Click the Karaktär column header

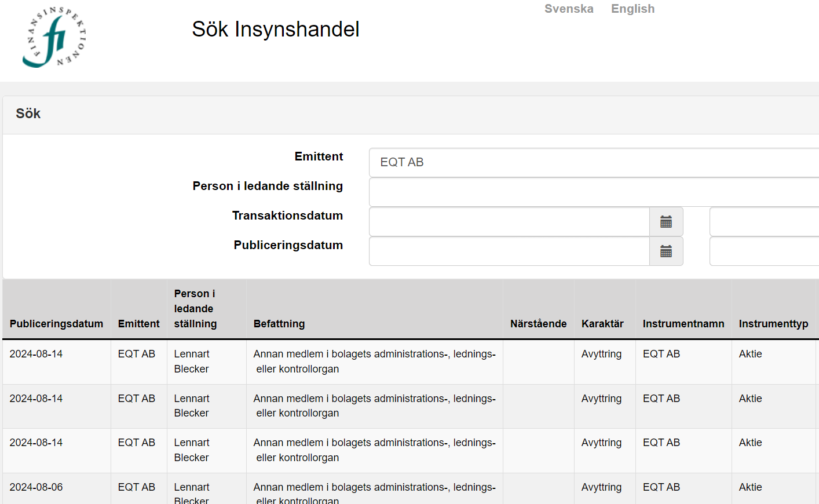pos(602,324)
